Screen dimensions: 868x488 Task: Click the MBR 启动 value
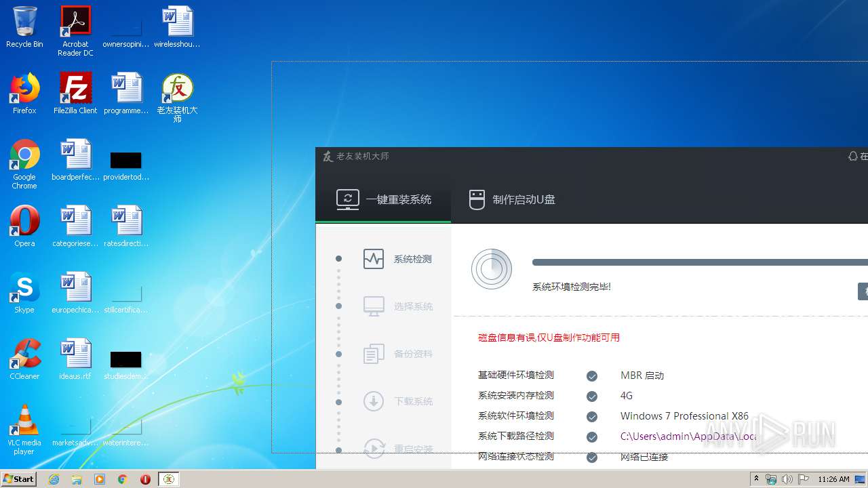(x=642, y=375)
